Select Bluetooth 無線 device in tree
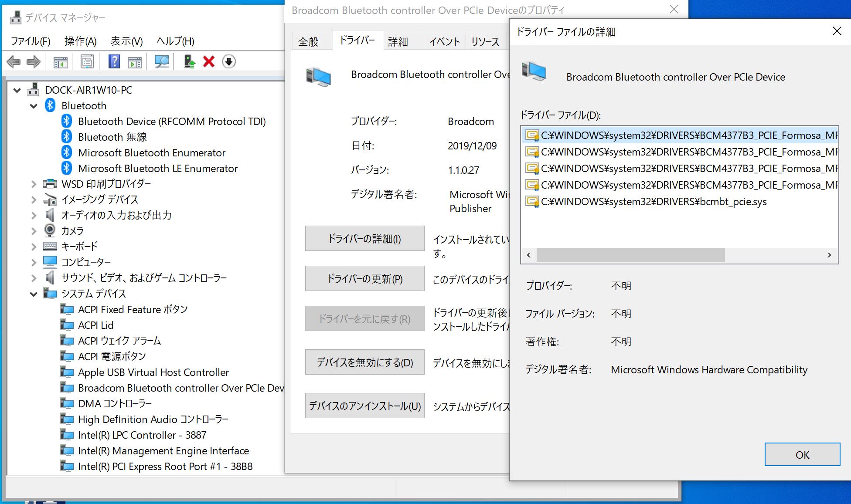The image size is (851, 504). [x=112, y=137]
